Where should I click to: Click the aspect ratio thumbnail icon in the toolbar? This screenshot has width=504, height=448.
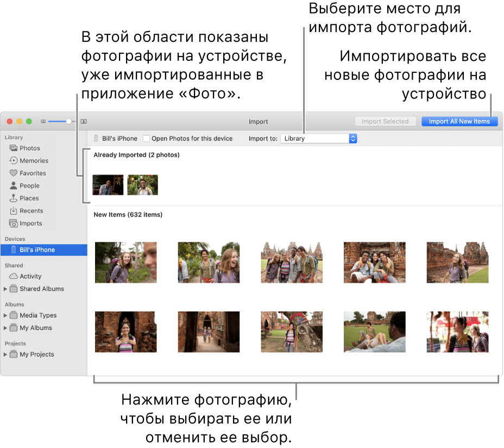84,122
